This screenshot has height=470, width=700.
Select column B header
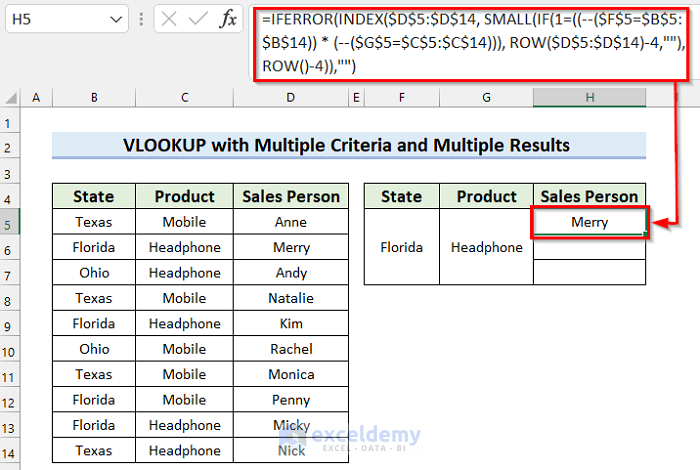click(x=94, y=97)
